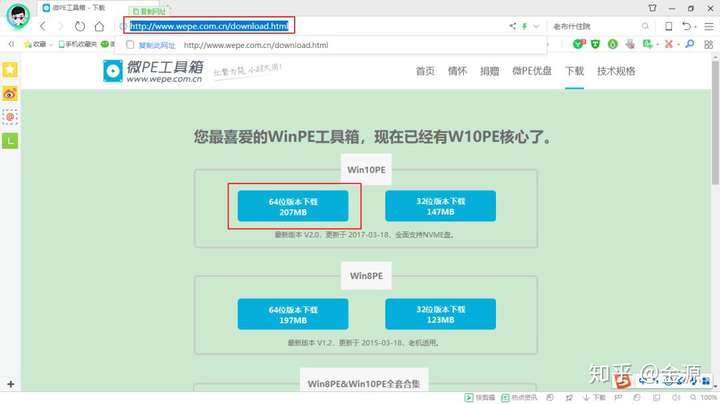Viewport: 720px width, 404px height.
Task: Open the browser hamburger main menu
Action: [x=709, y=26]
